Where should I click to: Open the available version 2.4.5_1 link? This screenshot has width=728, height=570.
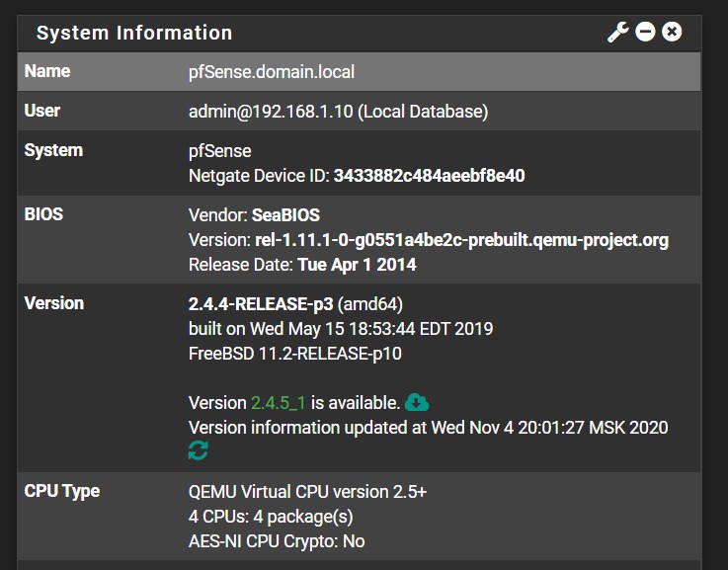[x=279, y=403]
